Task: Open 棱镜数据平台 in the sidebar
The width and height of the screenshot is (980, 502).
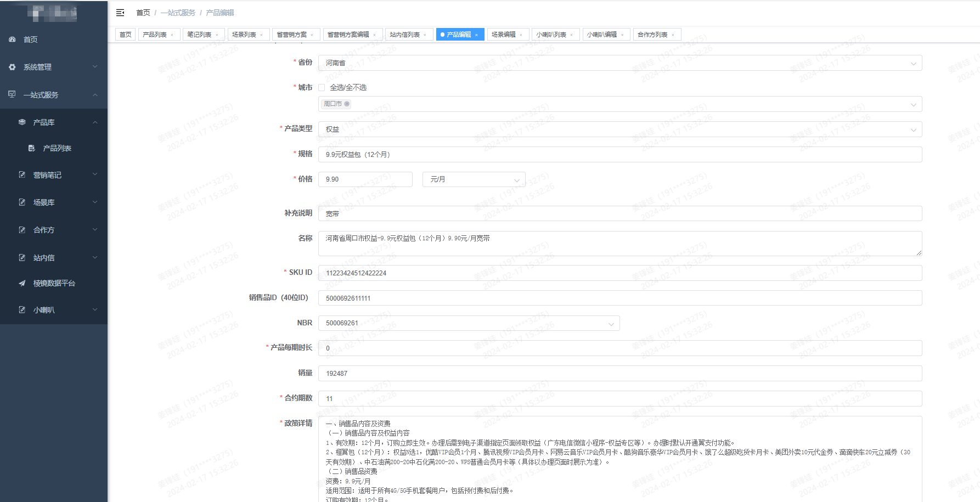Action: pyautogui.click(x=54, y=283)
